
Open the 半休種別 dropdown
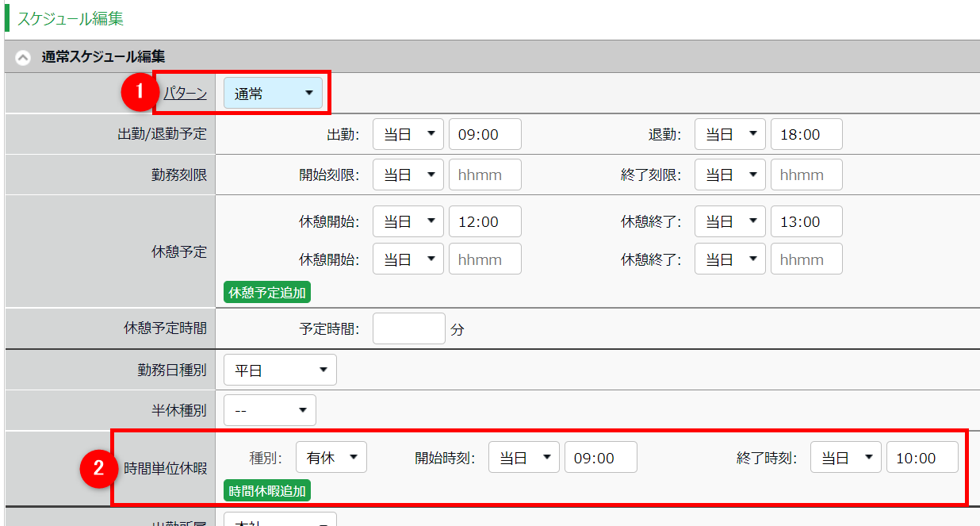tap(270, 410)
